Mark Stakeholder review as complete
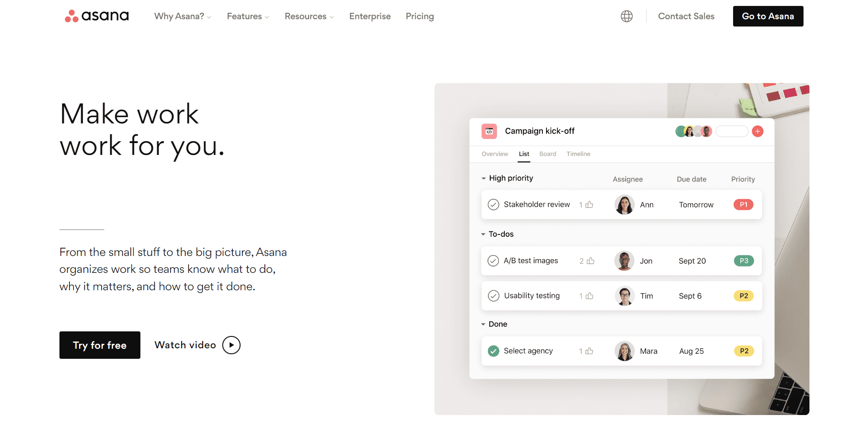The image size is (868, 426). (x=493, y=204)
